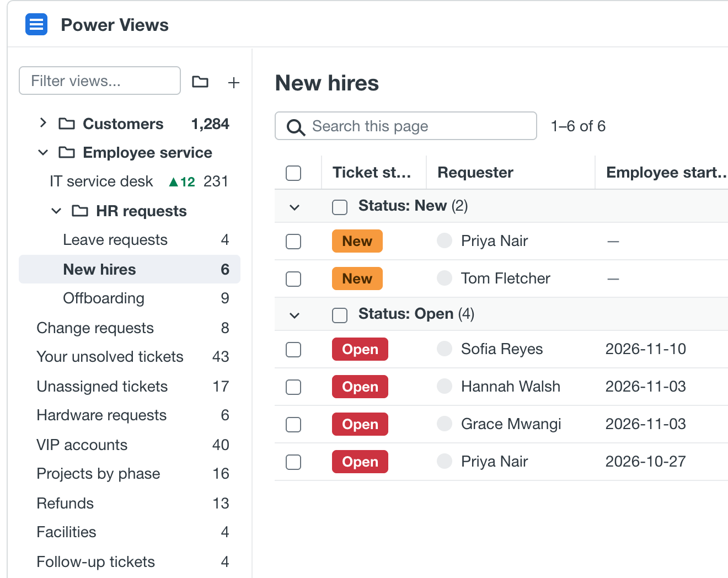Open the Offboarding view
This screenshot has width=728, height=578.
pyautogui.click(x=130, y=298)
